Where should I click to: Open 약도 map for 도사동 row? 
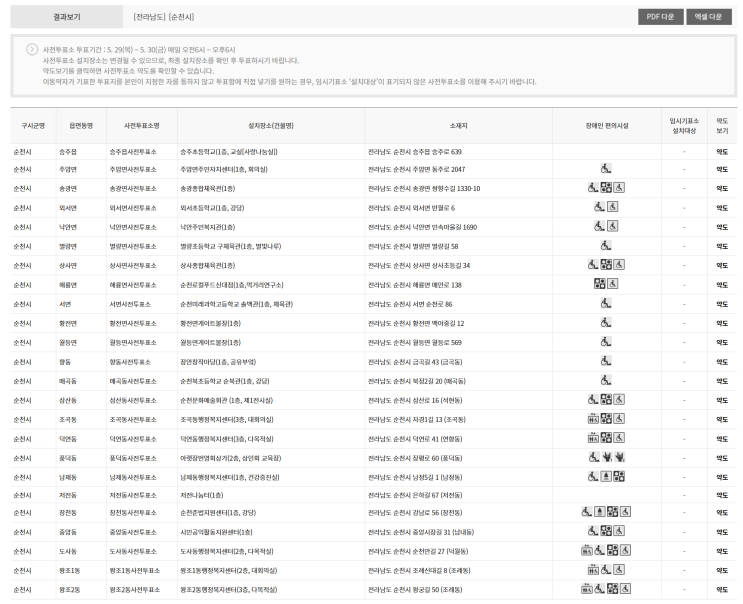[x=722, y=552]
